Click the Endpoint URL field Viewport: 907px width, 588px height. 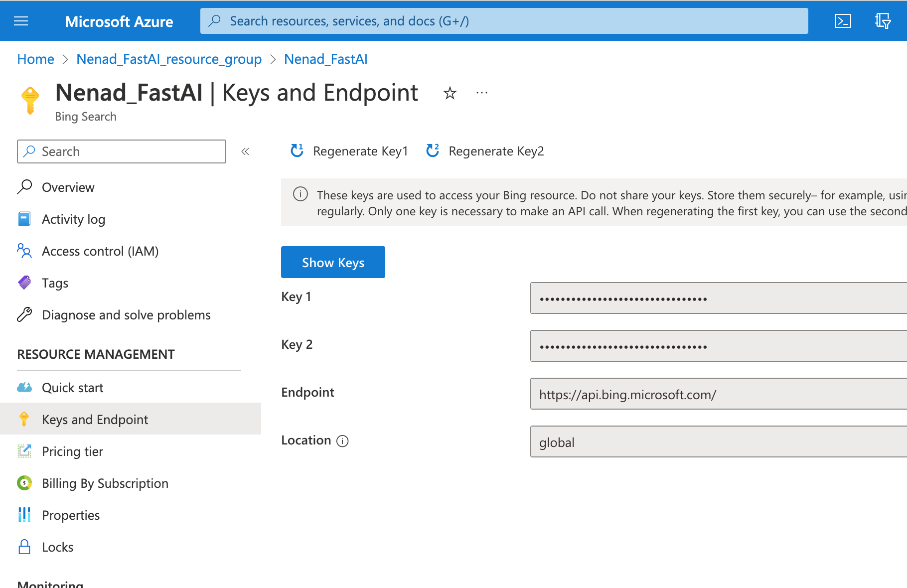[x=719, y=394]
